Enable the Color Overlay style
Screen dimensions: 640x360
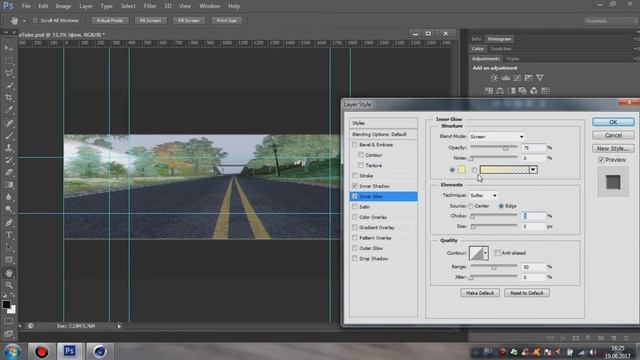(x=355, y=217)
